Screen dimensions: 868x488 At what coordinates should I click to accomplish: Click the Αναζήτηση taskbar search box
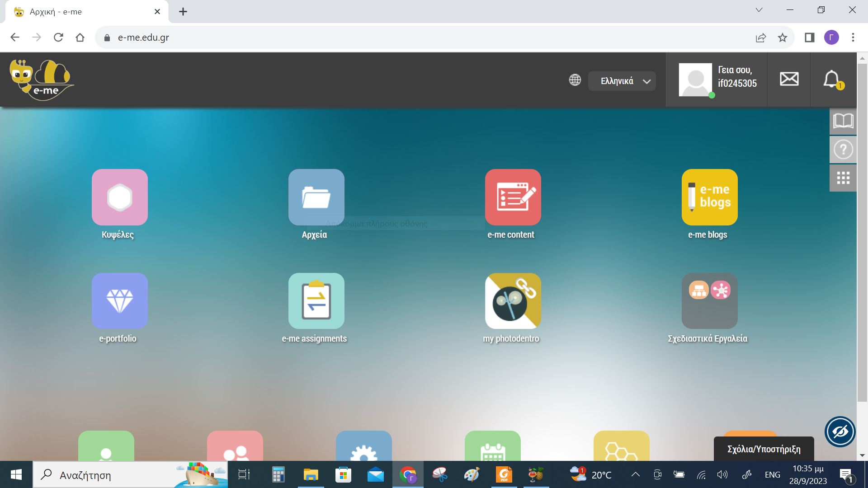pos(130,474)
